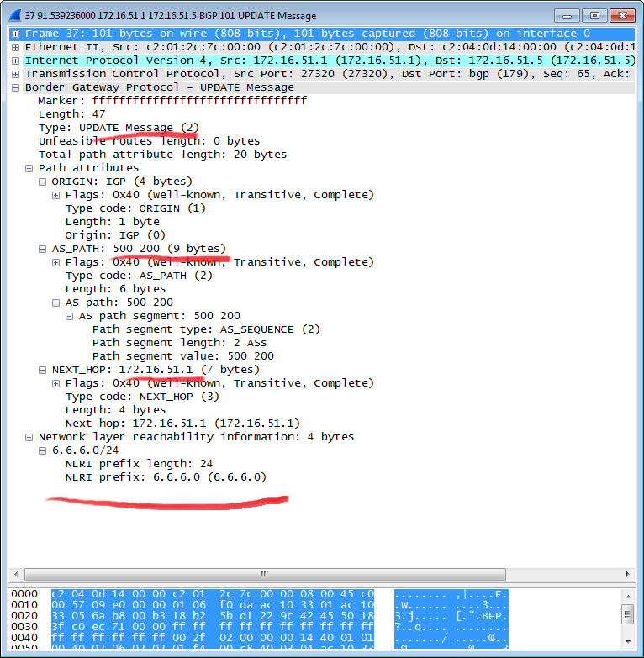The image size is (644, 658).
Task: Expand the Ethernet II section
Action: pos(16,47)
